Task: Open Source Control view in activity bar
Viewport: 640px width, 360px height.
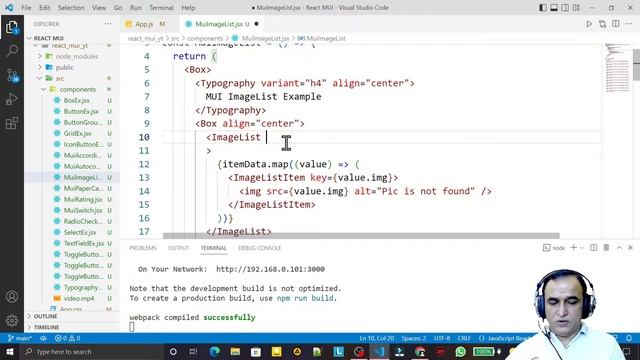Action: (12, 75)
